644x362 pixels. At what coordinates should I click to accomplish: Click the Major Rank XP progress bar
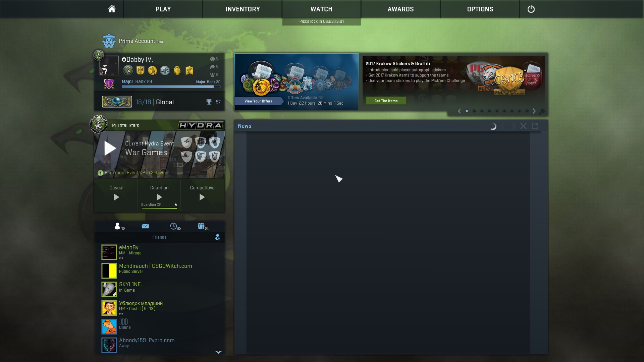pyautogui.click(x=171, y=86)
